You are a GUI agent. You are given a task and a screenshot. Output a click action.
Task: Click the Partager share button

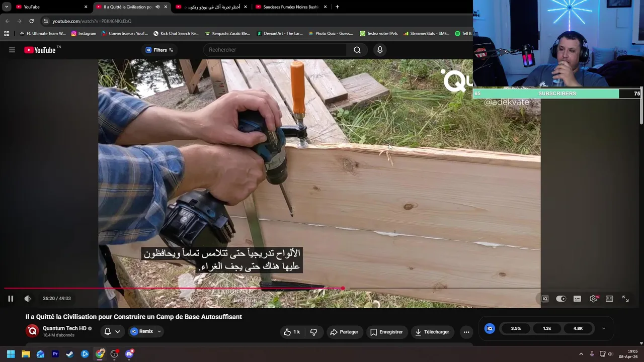345,332
